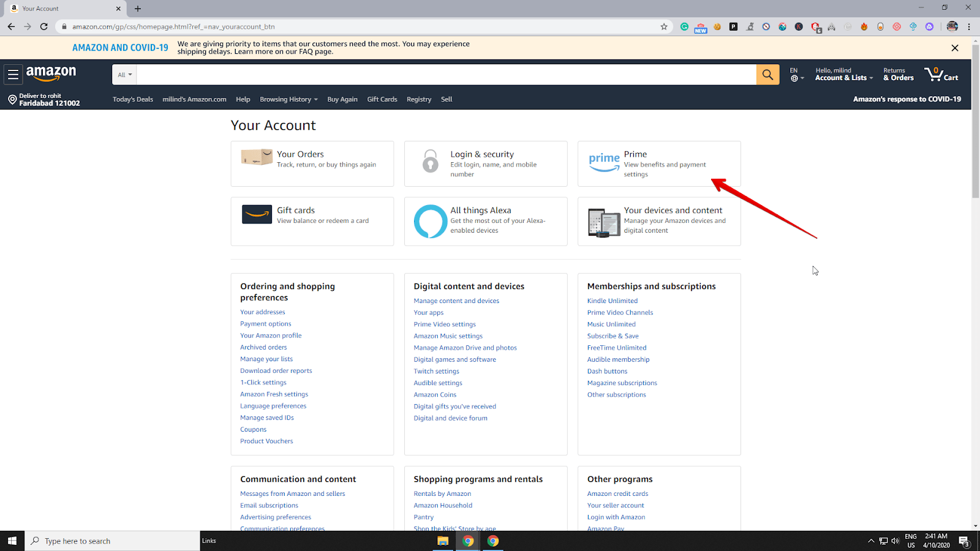The image size is (980, 551).
Task: Click the orange search magnifier button
Action: tap(767, 75)
